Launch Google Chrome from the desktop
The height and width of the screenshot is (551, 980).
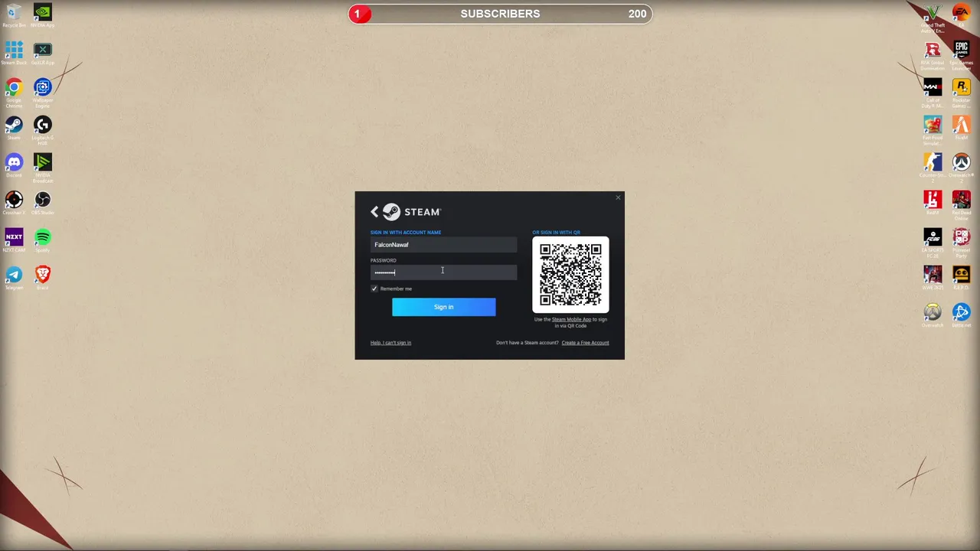point(14,90)
